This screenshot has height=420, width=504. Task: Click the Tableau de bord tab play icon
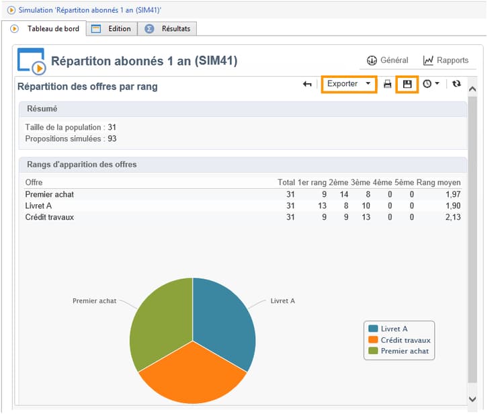[14, 29]
